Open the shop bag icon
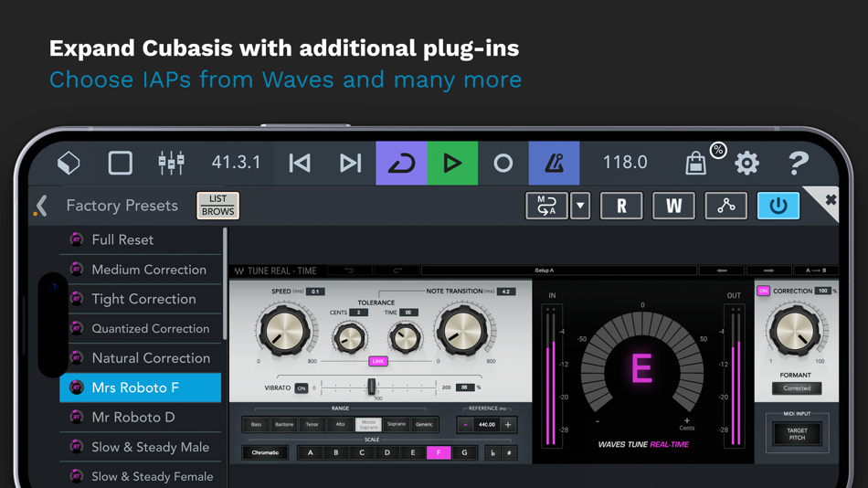 click(x=696, y=164)
